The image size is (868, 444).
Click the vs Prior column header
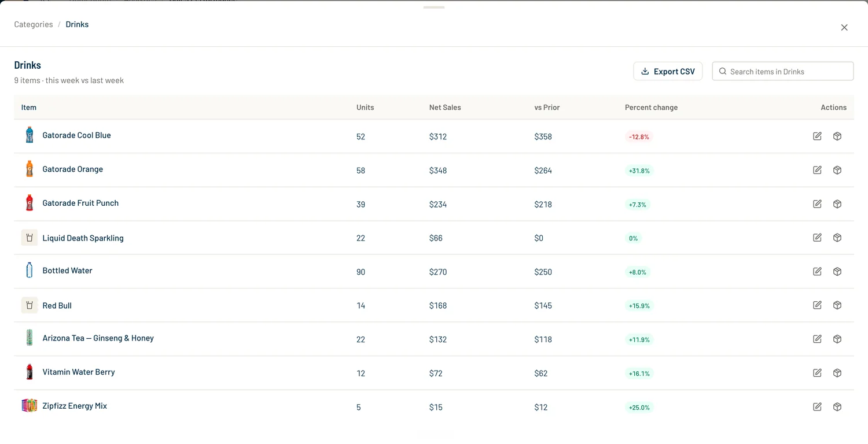(547, 108)
